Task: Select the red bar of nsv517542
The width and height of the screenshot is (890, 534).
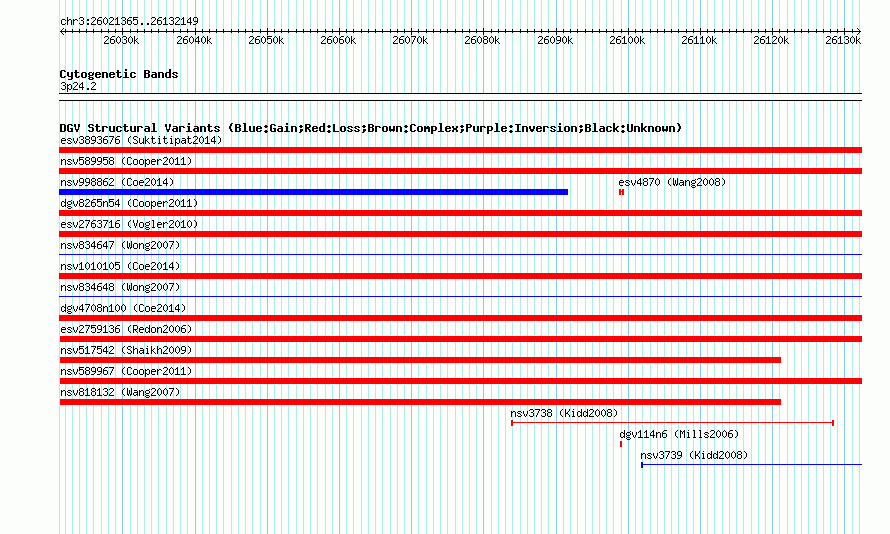Action: (420, 360)
